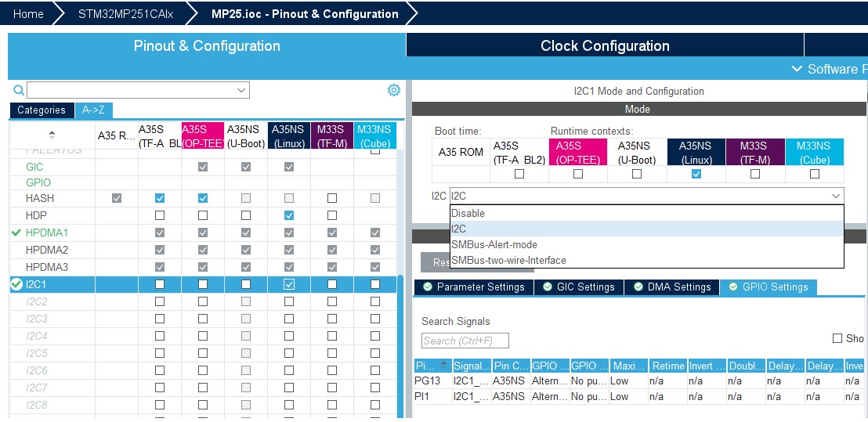The height and width of the screenshot is (422, 868).
Task: Select I2C option in mode list
Action: point(646,229)
